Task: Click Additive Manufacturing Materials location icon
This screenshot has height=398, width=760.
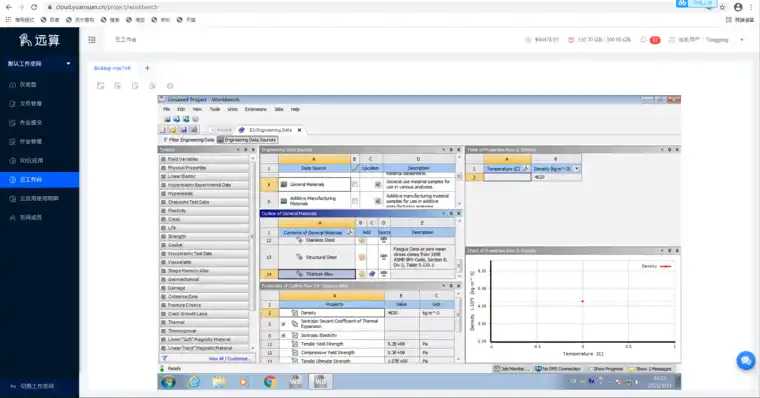Action: click(378, 201)
